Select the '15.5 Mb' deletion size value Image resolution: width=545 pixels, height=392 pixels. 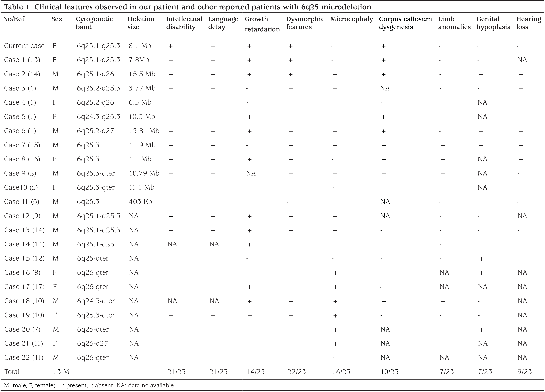tap(142, 74)
